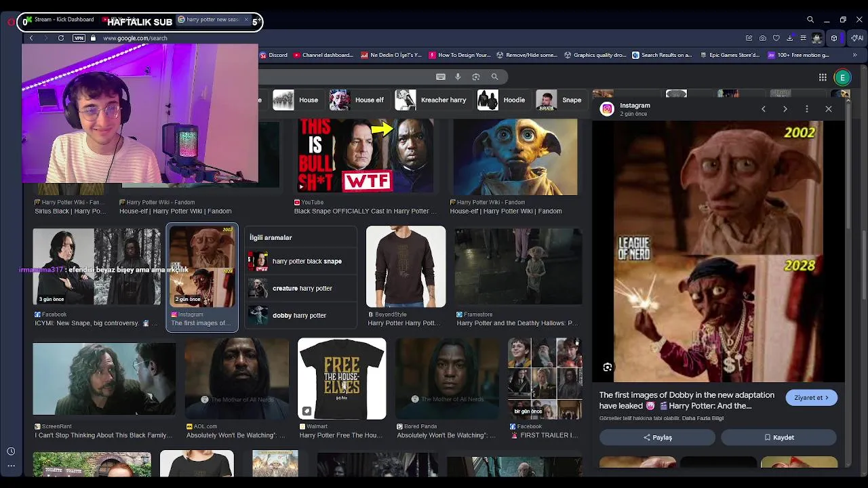
Task: Reload the page with the refresh icon
Action: (x=61, y=38)
